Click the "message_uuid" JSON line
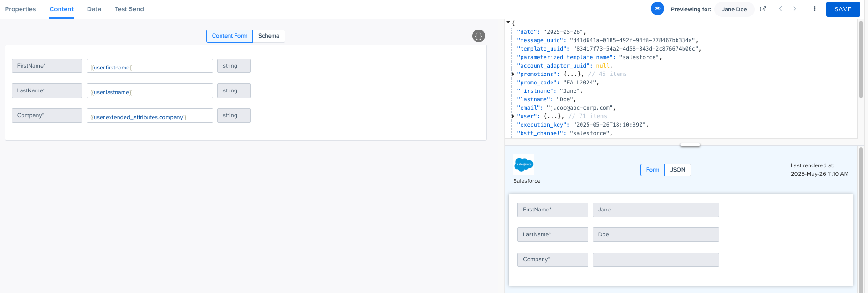Screen dimensions: 868x293 click(608, 40)
